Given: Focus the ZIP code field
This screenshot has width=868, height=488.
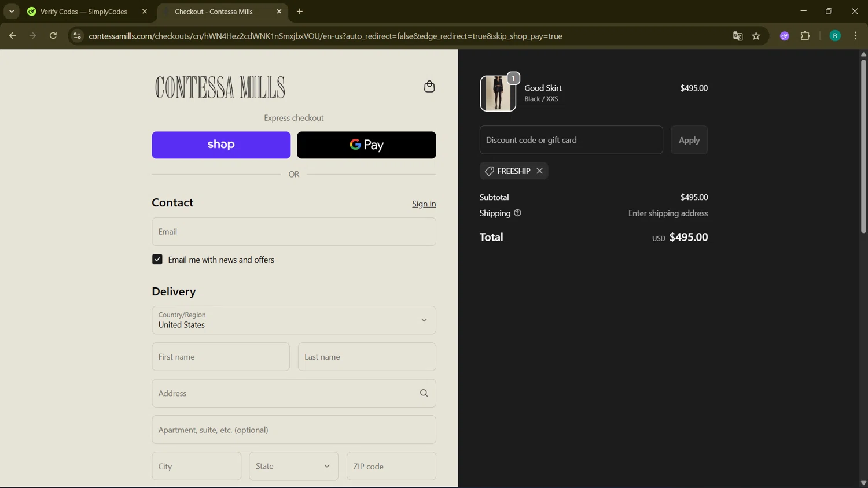Looking at the screenshot, I should (391, 466).
